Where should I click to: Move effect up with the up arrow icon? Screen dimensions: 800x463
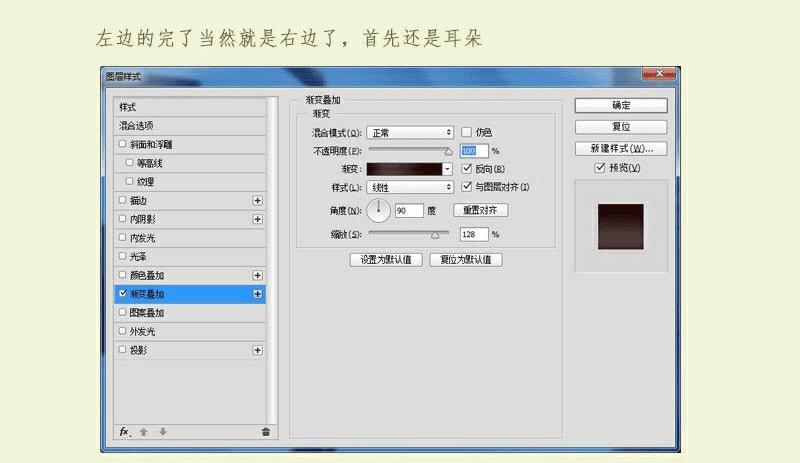click(x=144, y=432)
